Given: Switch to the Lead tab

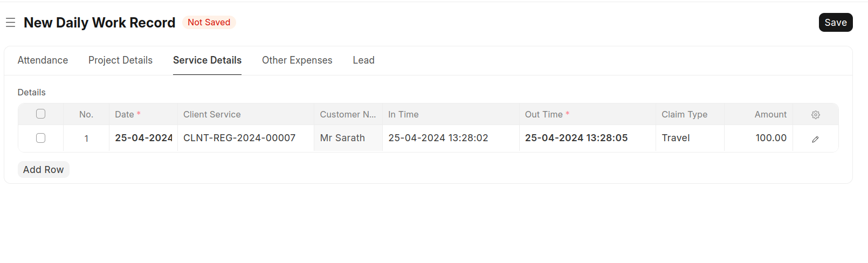Looking at the screenshot, I should point(363,60).
